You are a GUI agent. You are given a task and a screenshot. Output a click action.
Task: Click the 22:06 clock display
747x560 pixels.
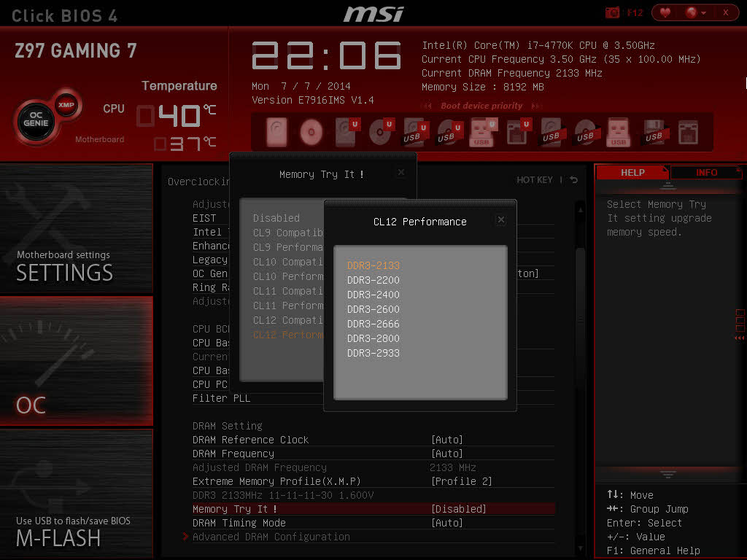[326, 55]
